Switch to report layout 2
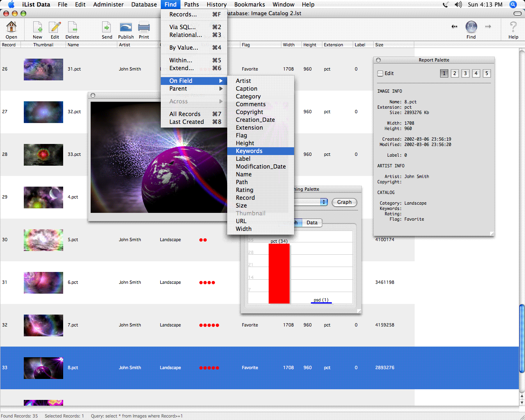525x420 pixels. click(x=454, y=73)
